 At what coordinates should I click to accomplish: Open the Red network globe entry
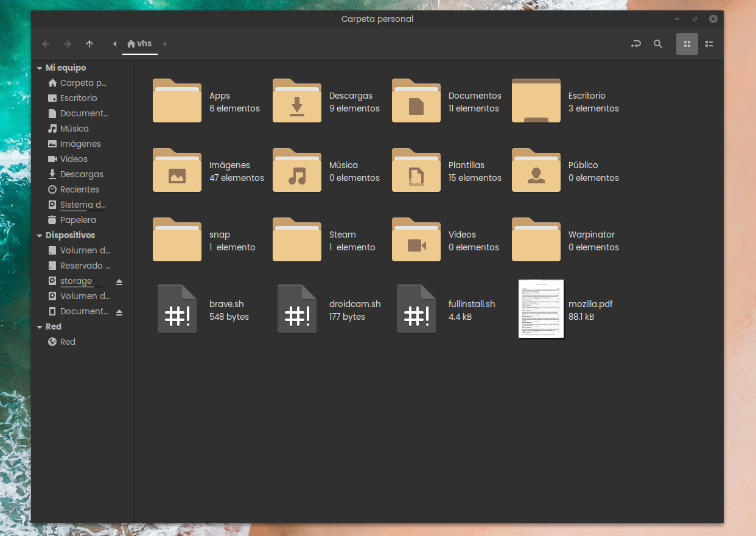pyautogui.click(x=67, y=341)
